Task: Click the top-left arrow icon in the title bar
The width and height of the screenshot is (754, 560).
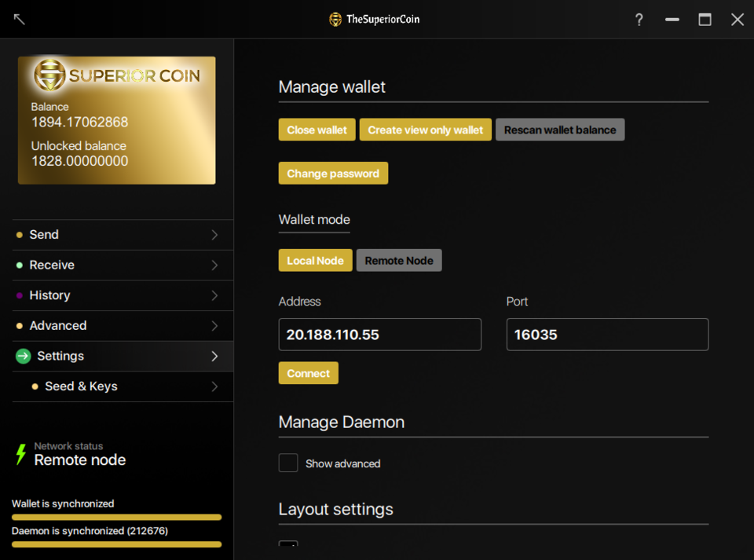Action: point(19,19)
